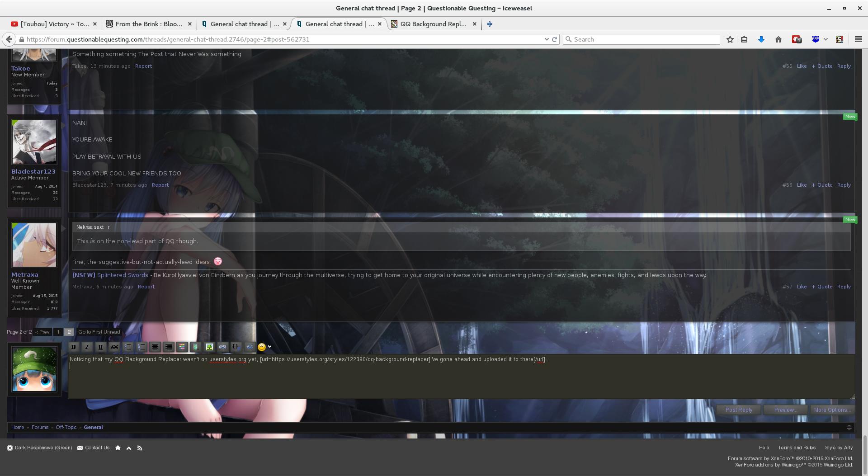
Task: Click the footer home icon
Action: (x=118, y=448)
